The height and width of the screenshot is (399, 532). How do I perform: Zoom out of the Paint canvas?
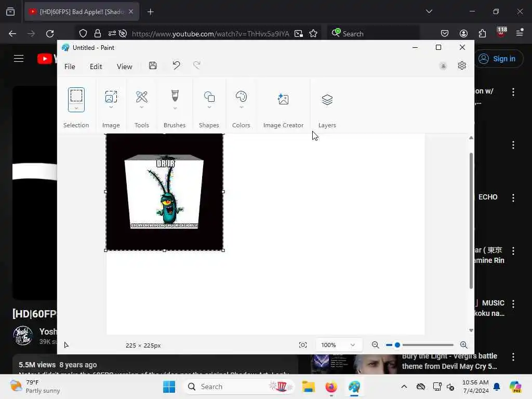click(375, 345)
